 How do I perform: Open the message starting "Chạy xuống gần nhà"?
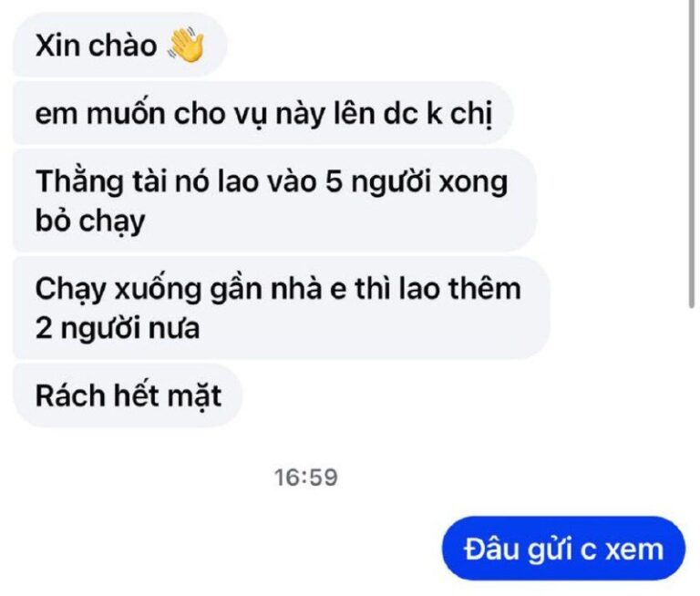coord(282,308)
